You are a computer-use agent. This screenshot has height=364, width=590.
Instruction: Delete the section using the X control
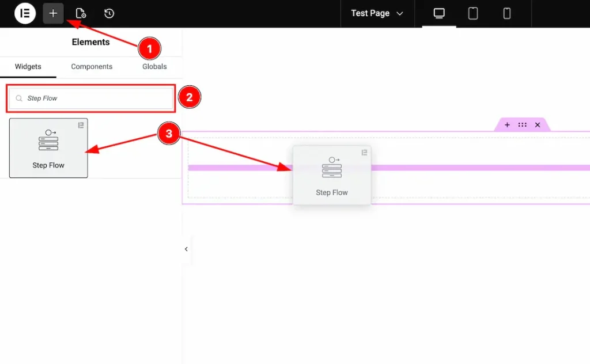[536, 124]
